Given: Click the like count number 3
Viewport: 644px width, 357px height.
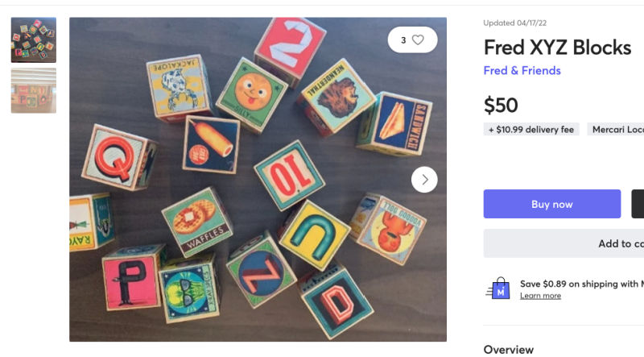Looking at the screenshot, I should pyautogui.click(x=403, y=39).
